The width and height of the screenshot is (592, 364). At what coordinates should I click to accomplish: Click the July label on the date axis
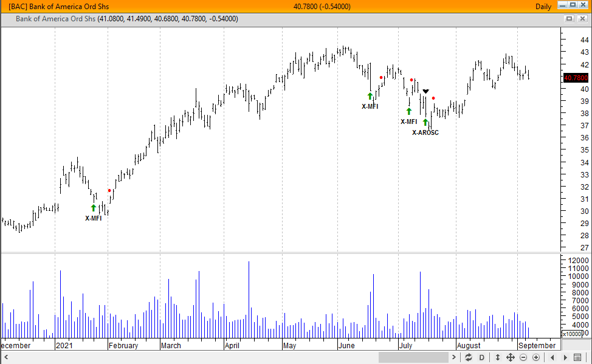pos(405,346)
